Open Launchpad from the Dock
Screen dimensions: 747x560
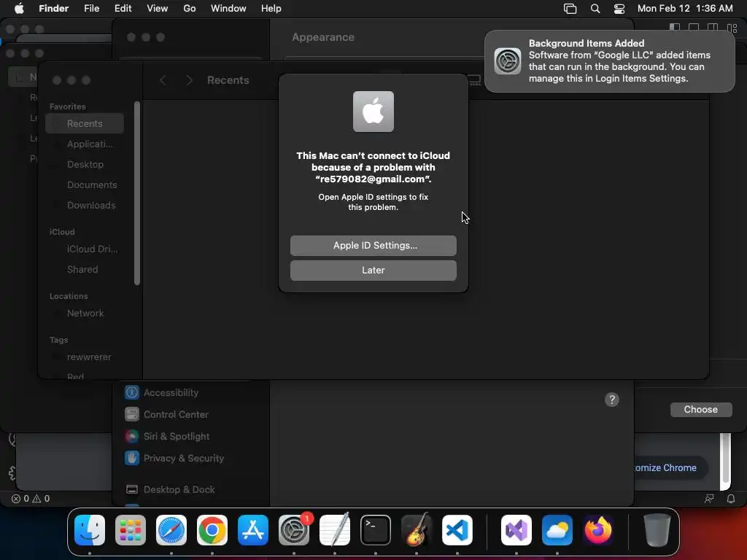pos(131,530)
